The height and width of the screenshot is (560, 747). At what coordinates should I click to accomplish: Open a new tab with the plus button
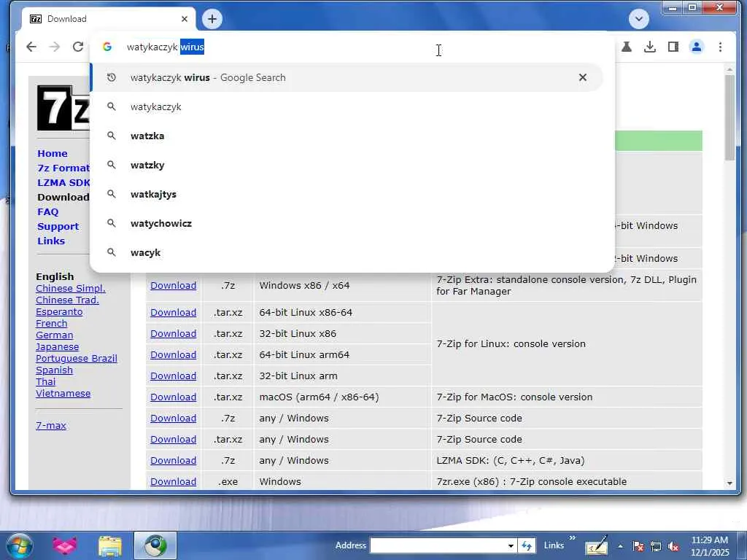coord(212,19)
